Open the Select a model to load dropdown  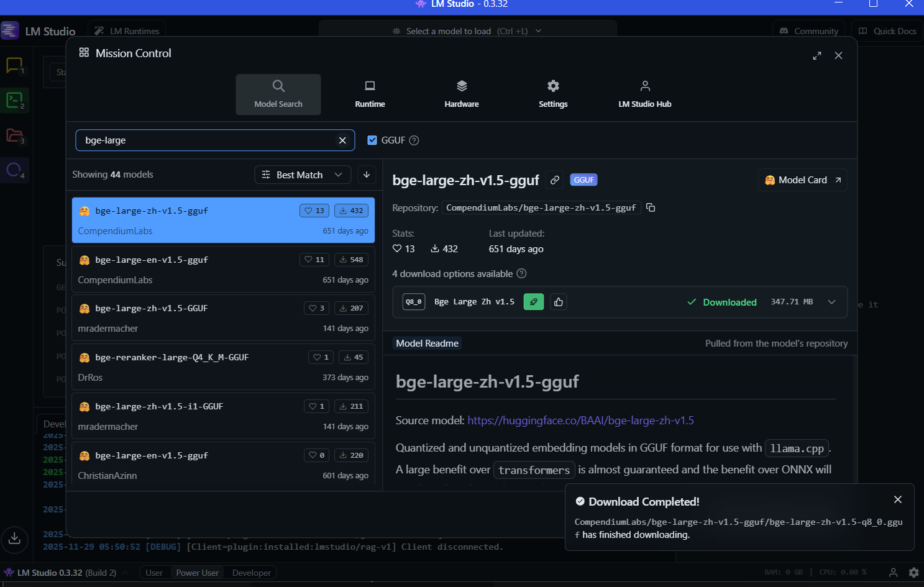467,31
